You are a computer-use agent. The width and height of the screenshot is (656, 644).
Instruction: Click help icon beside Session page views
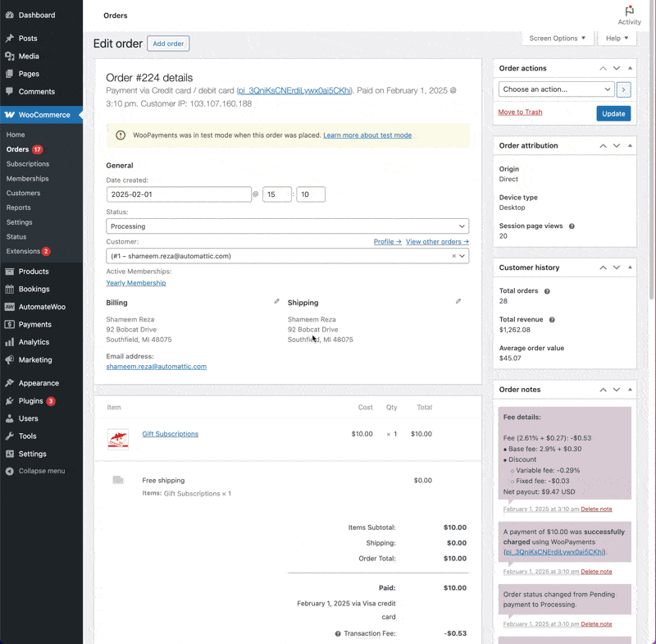[x=572, y=226]
